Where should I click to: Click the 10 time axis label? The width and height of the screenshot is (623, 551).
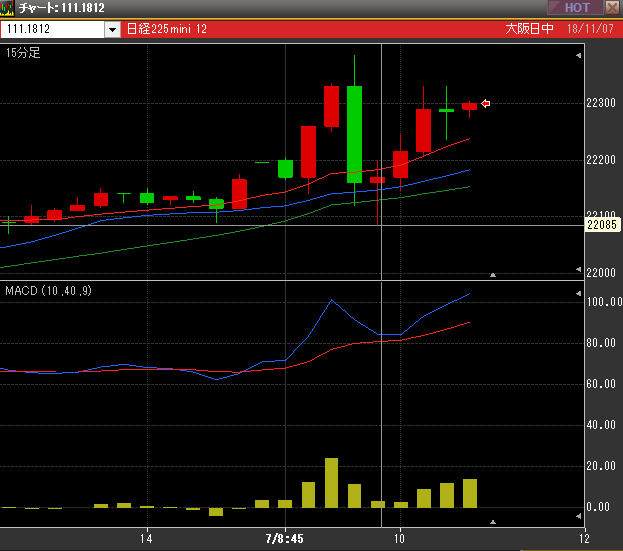[399, 539]
